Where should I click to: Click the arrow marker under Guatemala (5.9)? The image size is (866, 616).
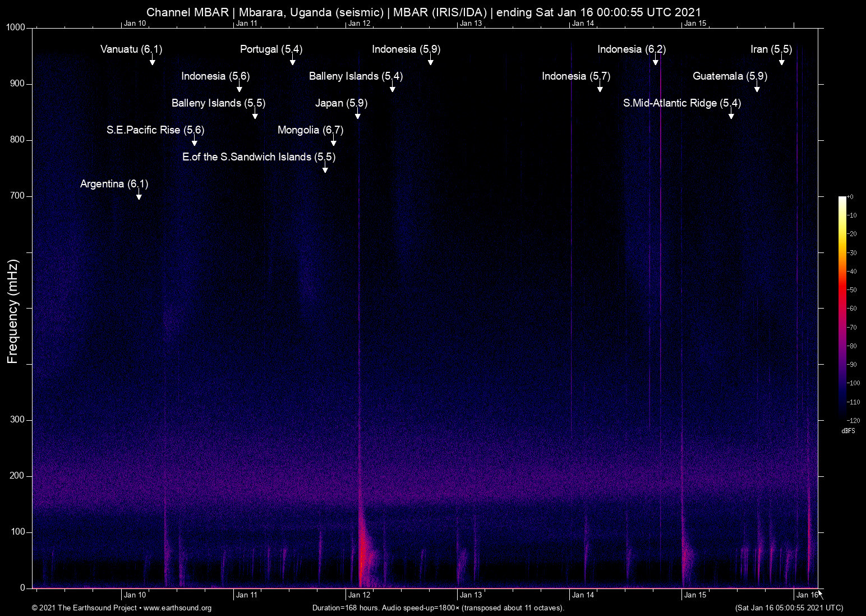[757, 87]
